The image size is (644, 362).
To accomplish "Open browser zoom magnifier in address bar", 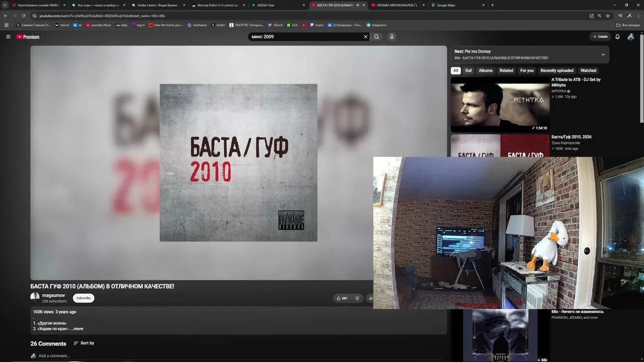I will 600,16.
